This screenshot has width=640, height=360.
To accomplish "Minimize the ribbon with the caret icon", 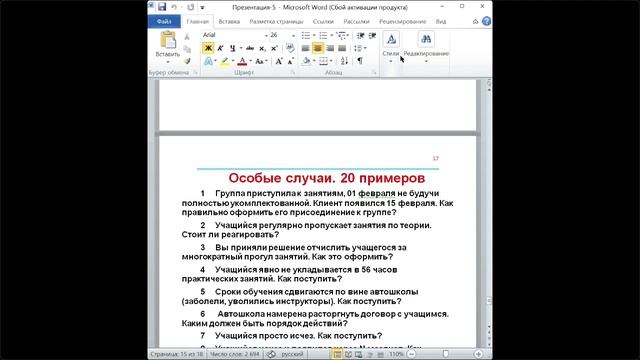I will pos(476,22).
